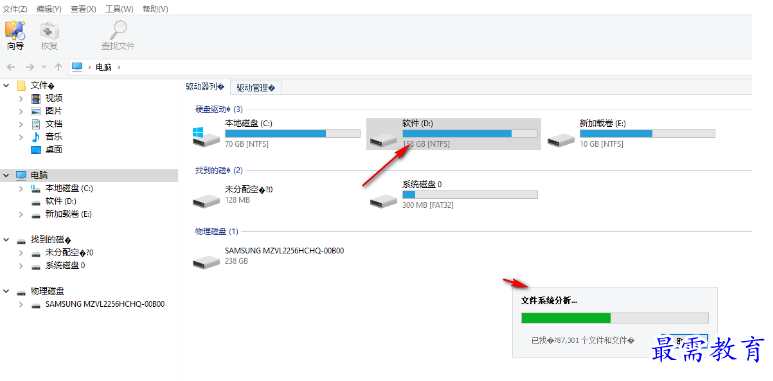This screenshot has height=381, width=773.
Task: Select the 新加载卷 (E:) drive icon
Action: coord(561,139)
